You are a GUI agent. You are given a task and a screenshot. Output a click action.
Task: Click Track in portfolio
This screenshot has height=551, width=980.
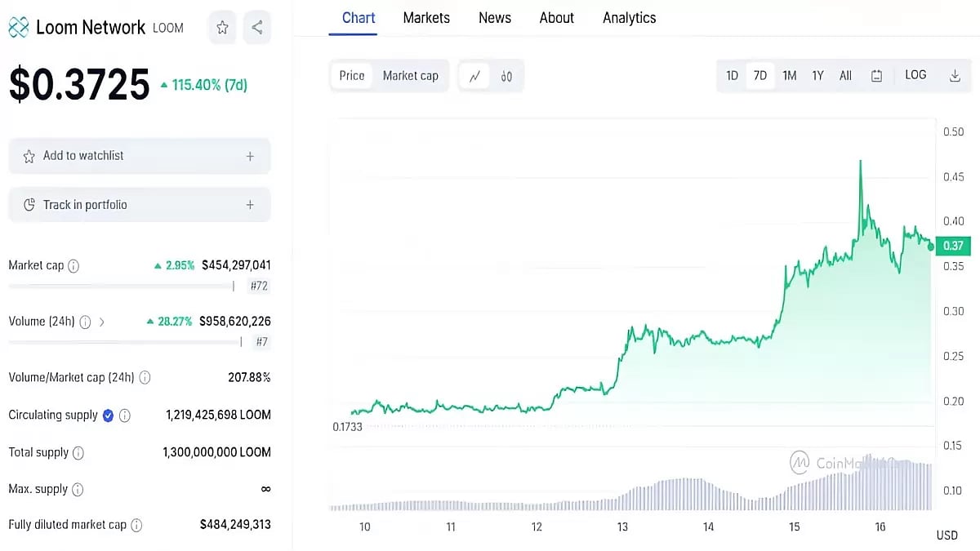click(x=139, y=204)
